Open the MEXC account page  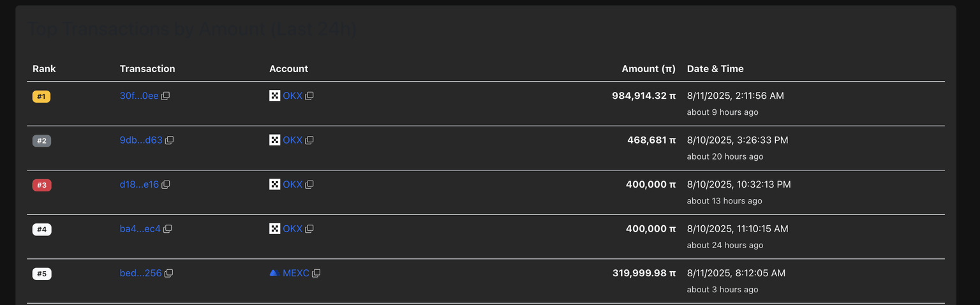coord(295,274)
